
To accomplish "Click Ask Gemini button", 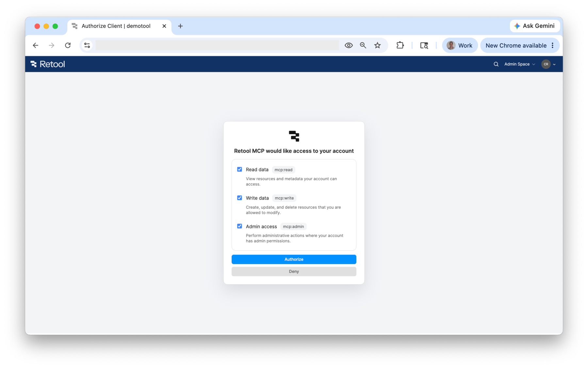I will pos(534,26).
